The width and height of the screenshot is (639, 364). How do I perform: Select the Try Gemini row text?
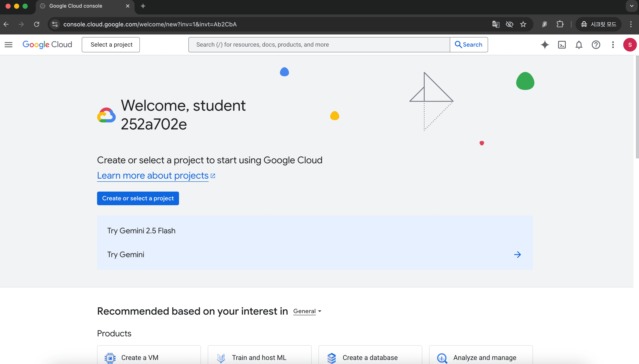pos(126,255)
